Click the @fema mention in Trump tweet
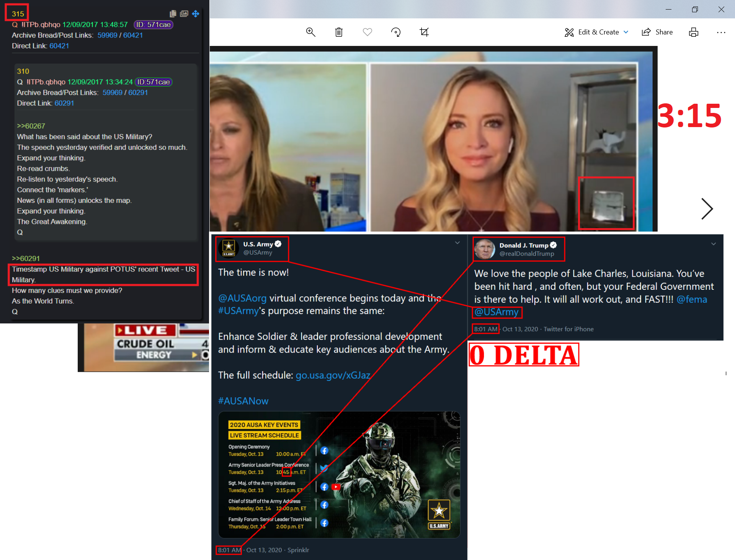Viewport: 735px width, 560px height. coord(692,299)
